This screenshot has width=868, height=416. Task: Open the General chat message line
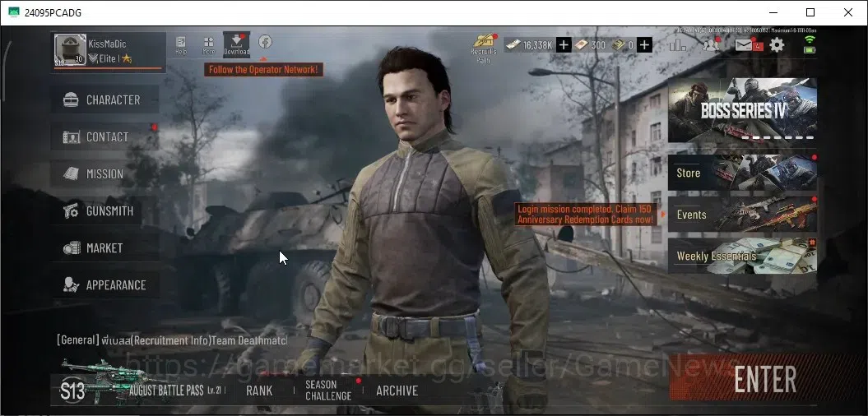[172, 340]
